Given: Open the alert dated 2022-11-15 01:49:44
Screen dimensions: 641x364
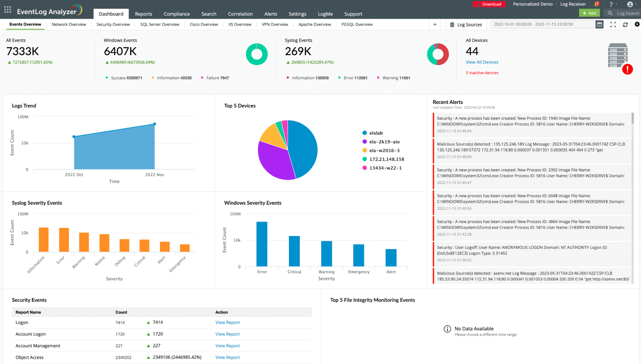Looking at the screenshot, I should [532, 124].
